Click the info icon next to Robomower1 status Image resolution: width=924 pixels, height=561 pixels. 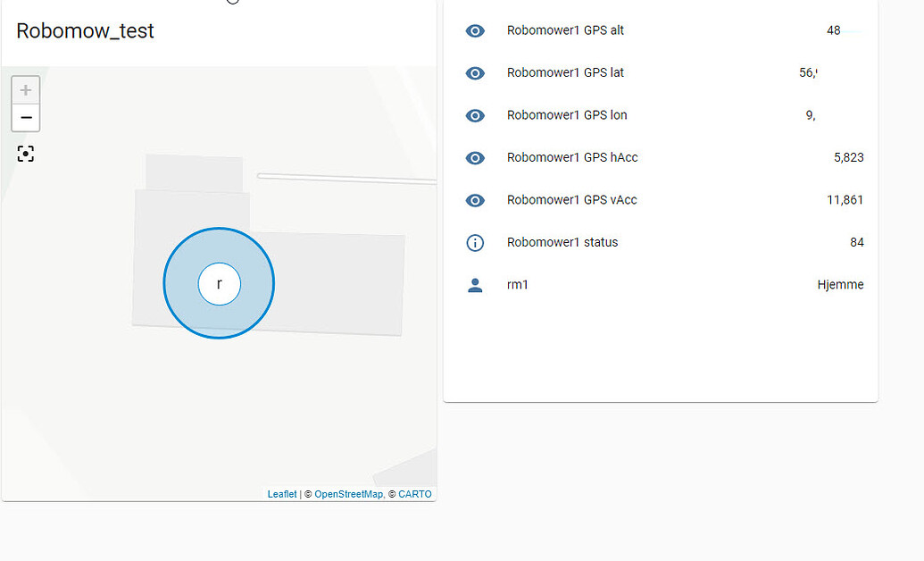coord(475,242)
